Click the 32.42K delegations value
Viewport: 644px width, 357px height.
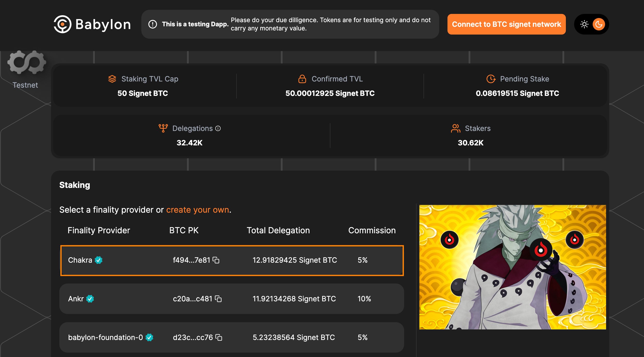[190, 143]
